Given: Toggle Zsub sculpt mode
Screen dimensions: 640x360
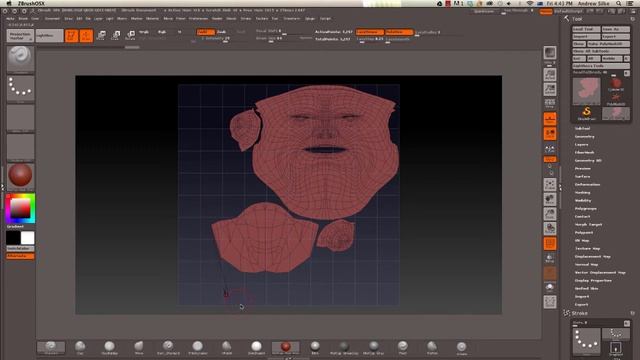Looking at the screenshot, I should click(221, 32).
